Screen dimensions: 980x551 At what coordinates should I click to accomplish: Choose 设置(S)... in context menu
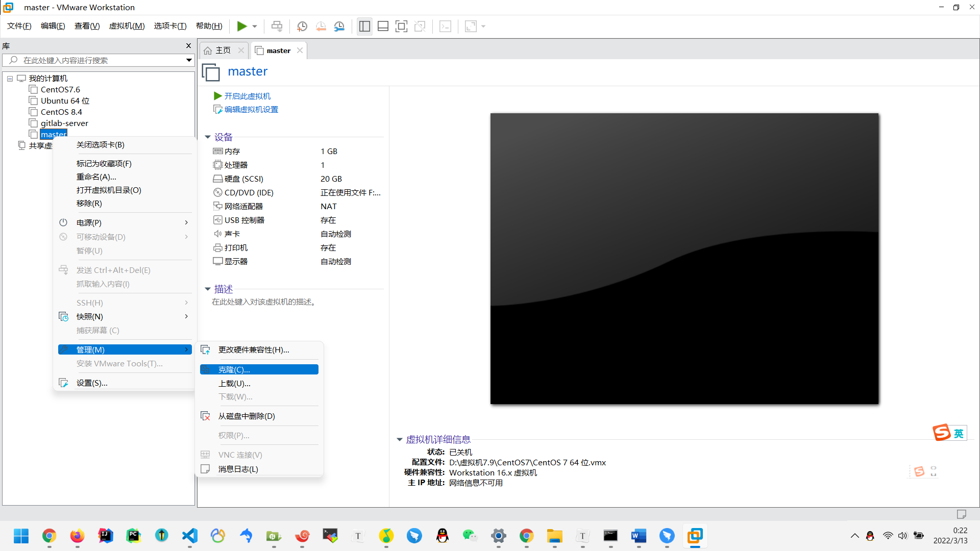tap(125, 383)
